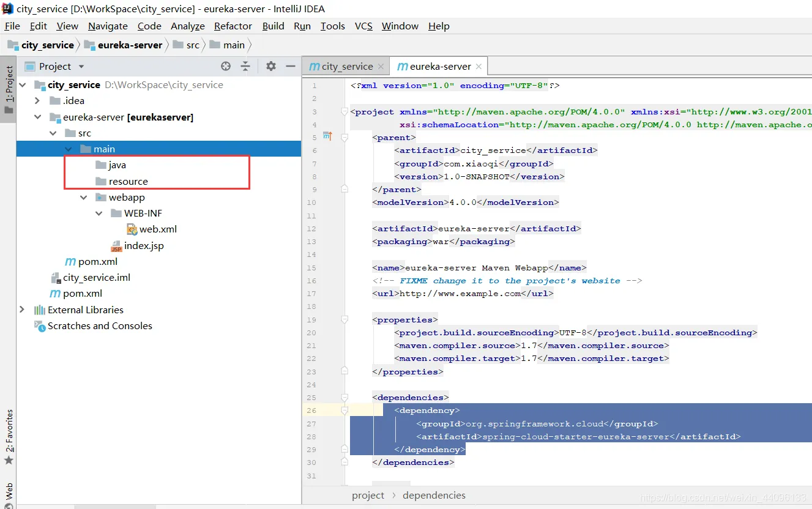Open the Navigate menu
This screenshot has width=812, height=509.
108,26
